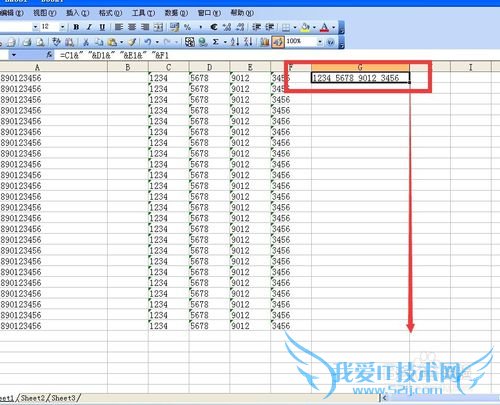Open font color dropdown arrow
Image resolution: width=500 pixels, height=405 pixels.
[x=333, y=27]
